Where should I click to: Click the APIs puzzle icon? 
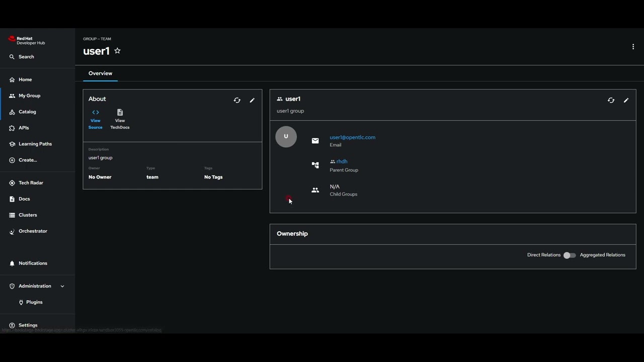pyautogui.click(x=12, y=128)
